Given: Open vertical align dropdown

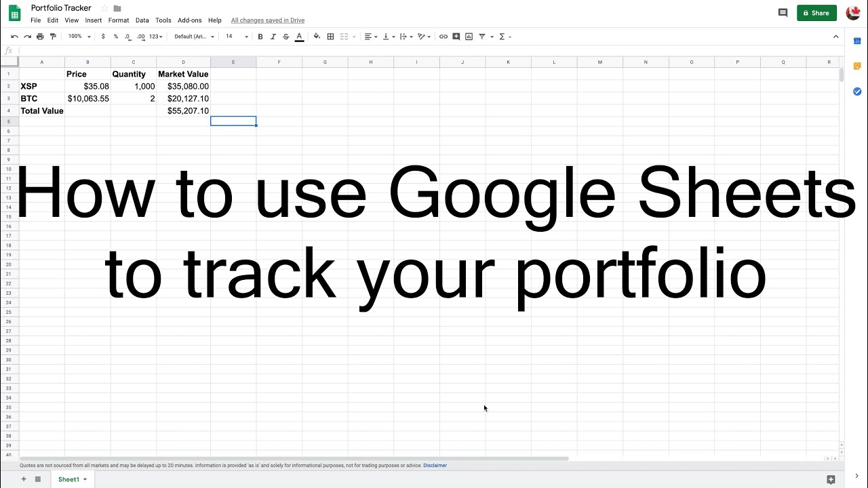Looking at the screenshot, I should tap(389, 37).
